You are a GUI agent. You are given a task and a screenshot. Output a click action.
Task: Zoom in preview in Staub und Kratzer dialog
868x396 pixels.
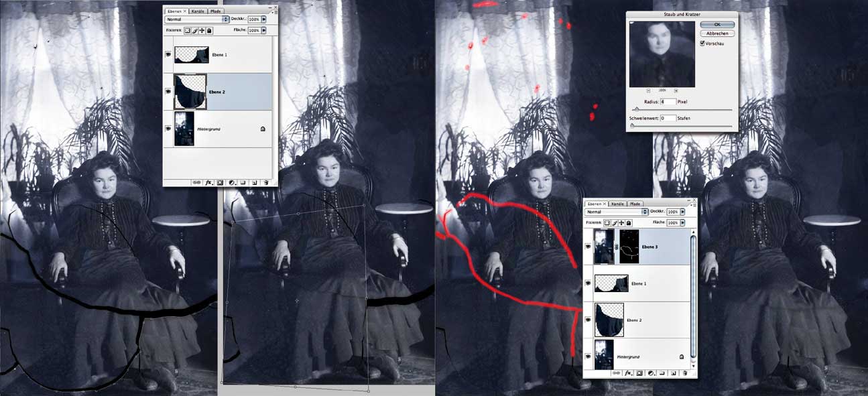tap(676, 90)
